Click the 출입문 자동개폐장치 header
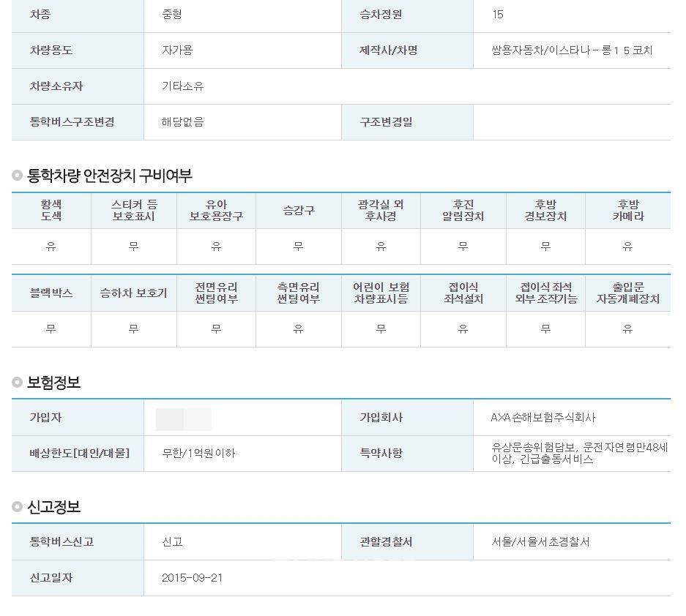Viewport: 686px width, 616px height. click(x=628, y=293)
